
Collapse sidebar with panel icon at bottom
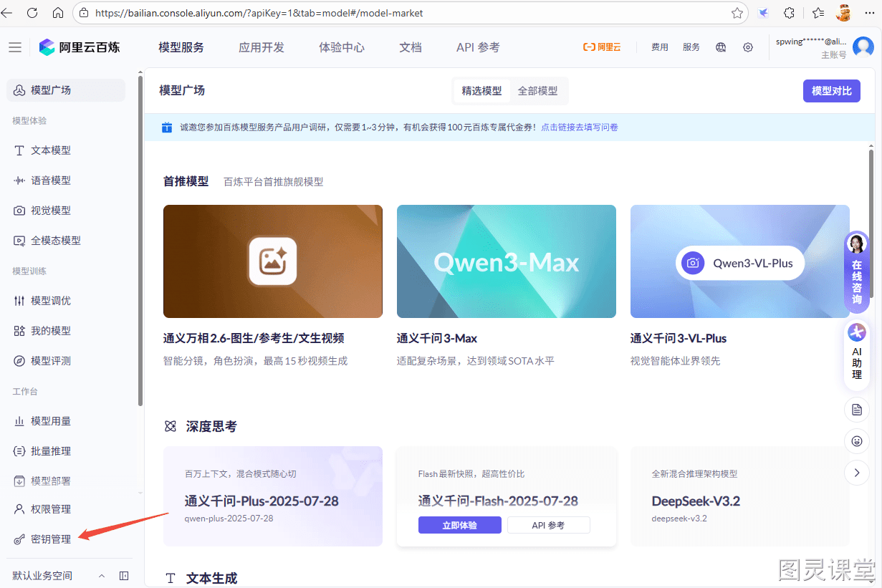[x=124, y=576]
